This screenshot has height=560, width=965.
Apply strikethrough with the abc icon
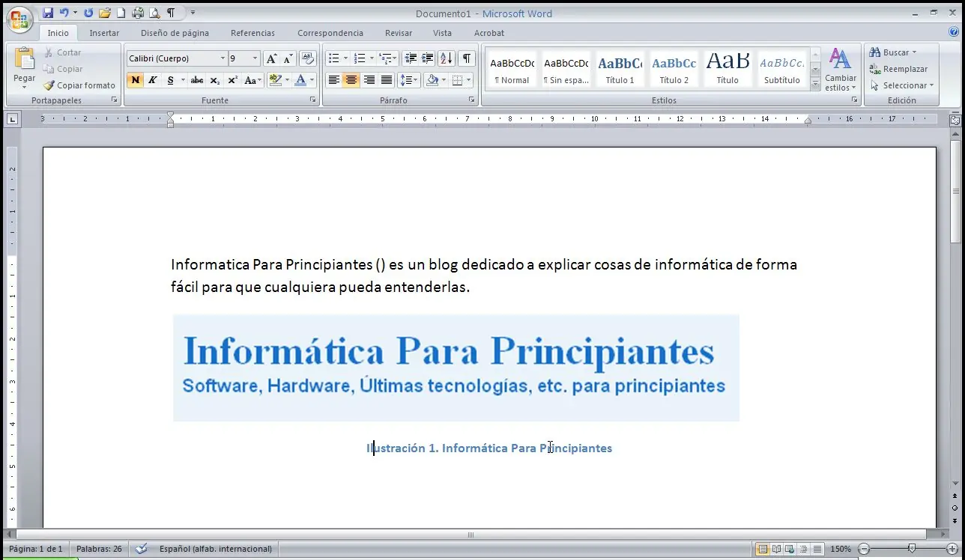point(196,80)
